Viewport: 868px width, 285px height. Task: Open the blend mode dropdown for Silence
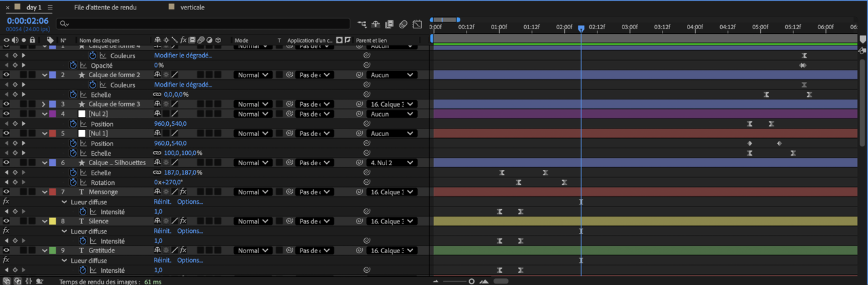point(252,221)
